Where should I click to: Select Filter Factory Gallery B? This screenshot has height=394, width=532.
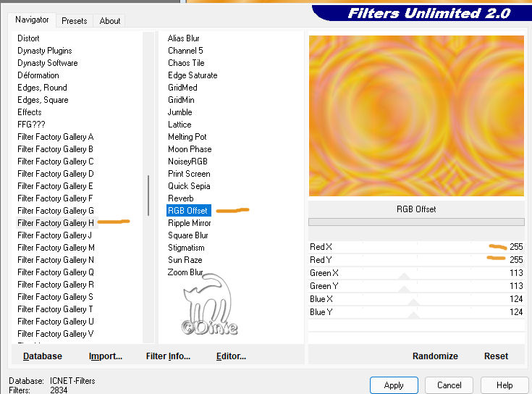pos(55,149)
